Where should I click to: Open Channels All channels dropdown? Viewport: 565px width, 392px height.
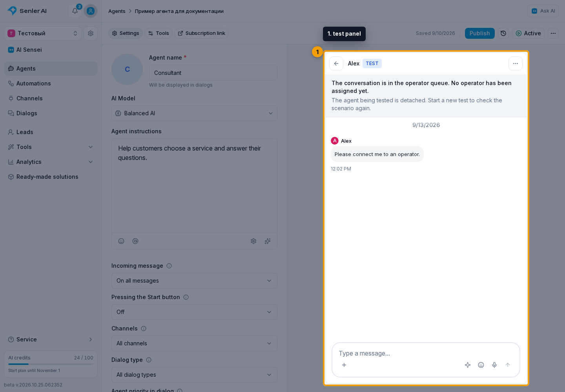[194, 343]
